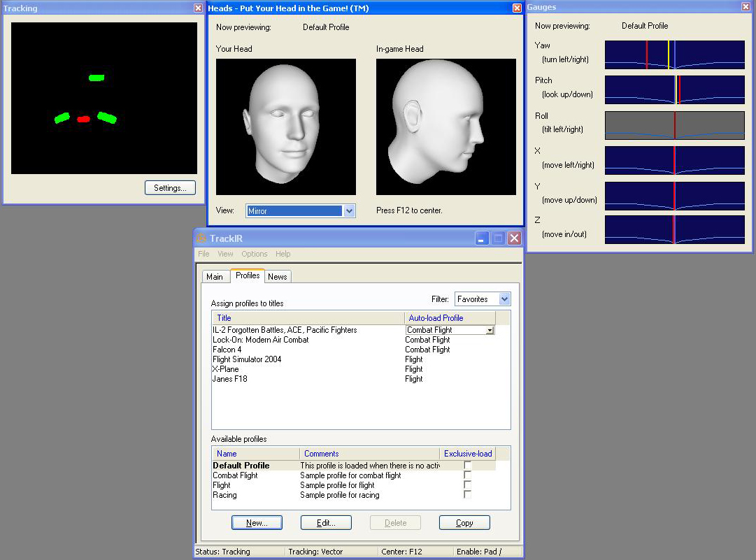756x560 pixels.
Task: Click the New... profile button
Action: (x=257, y=523)
